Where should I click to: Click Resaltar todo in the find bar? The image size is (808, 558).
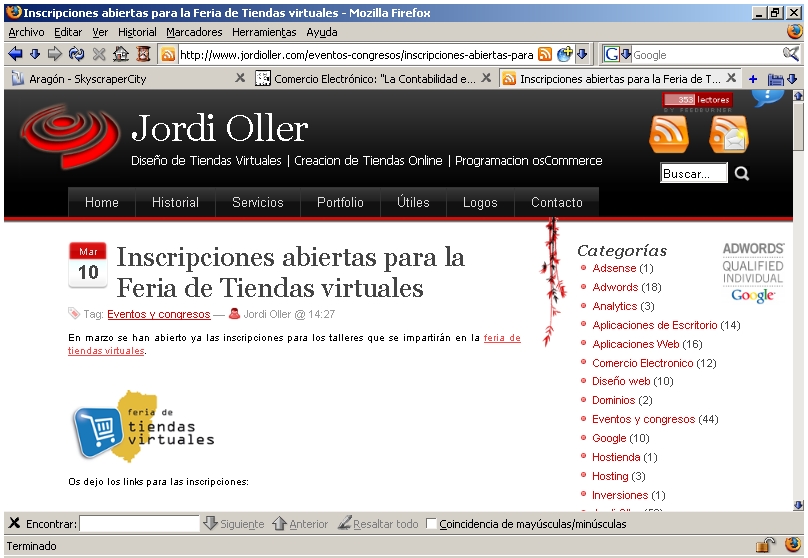tap(378, 523)
